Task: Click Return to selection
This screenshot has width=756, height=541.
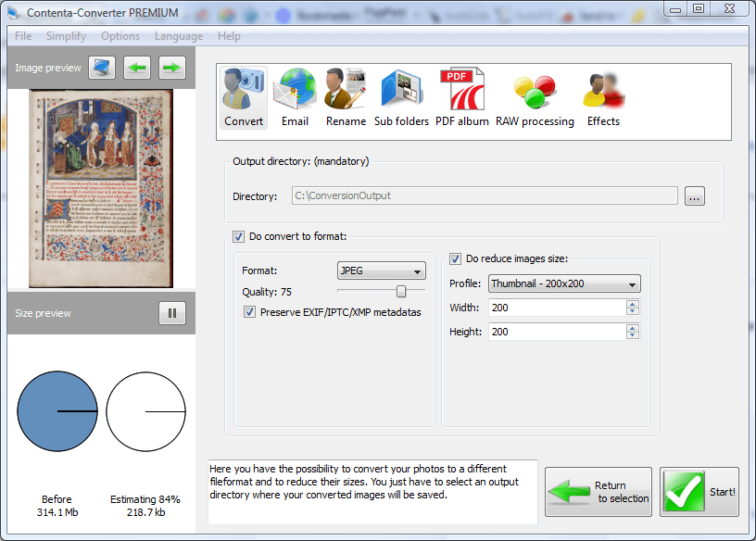Action: pyautogui.click(x=598, y=491)
